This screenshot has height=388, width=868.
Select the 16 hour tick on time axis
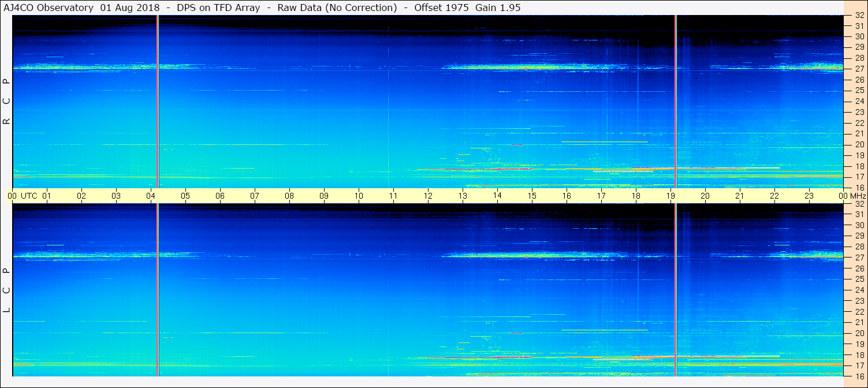pos(567,196)
